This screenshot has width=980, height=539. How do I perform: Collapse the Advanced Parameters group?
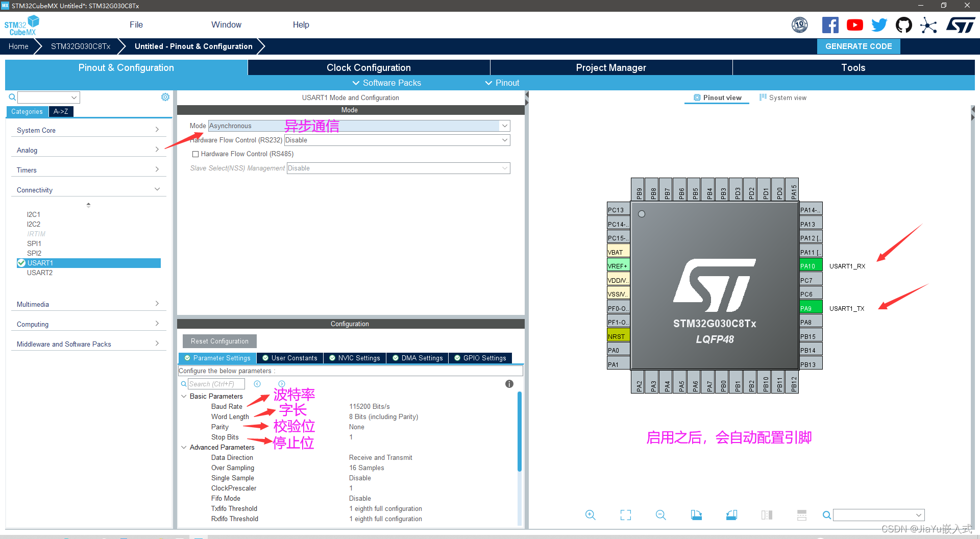184,447
